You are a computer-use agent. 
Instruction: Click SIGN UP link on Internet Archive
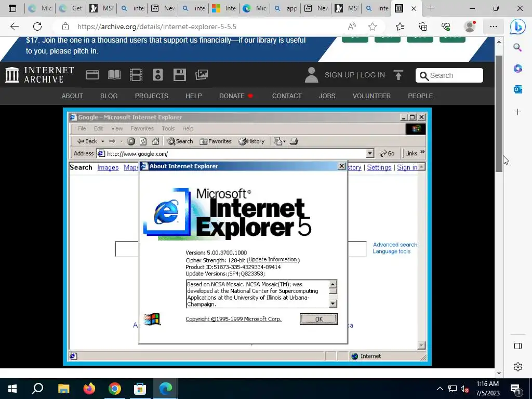[x=339, y=75]
